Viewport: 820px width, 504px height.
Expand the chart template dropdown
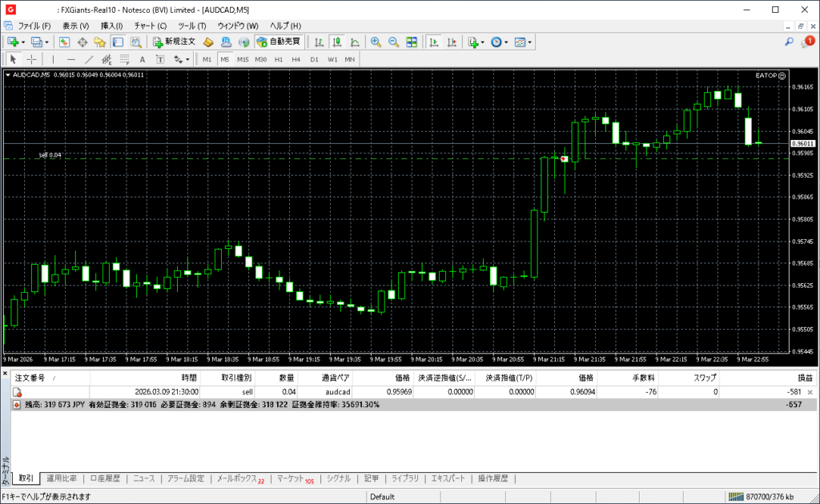(529, 42)
